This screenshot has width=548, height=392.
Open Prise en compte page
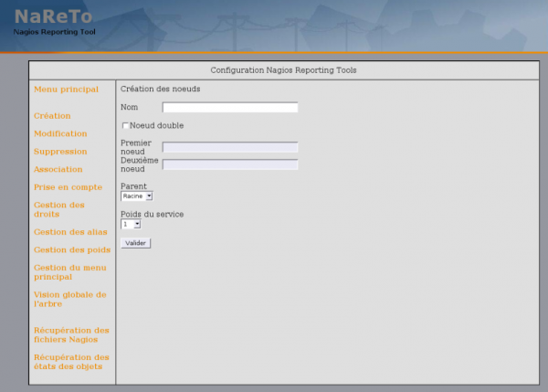[x=68, y=187]
